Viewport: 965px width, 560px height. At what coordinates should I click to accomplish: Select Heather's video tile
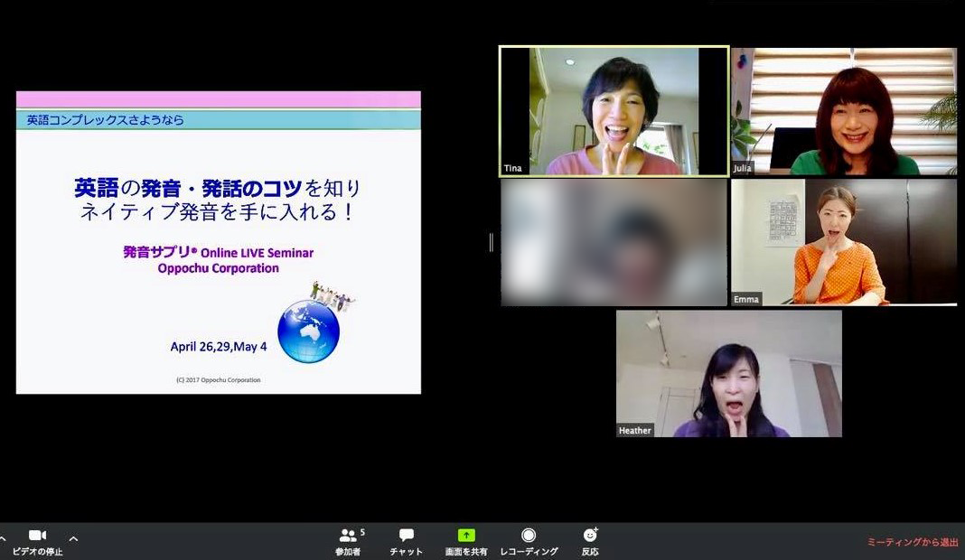728,374
